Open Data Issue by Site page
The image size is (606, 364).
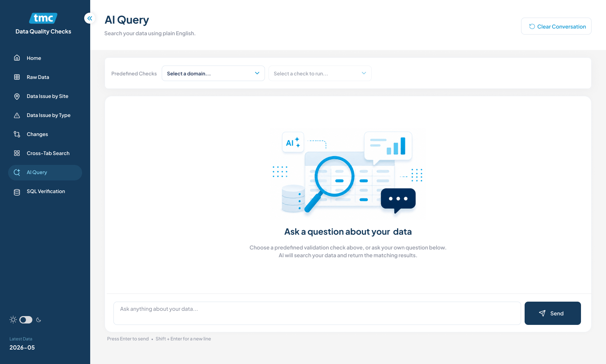pos(45,96)
